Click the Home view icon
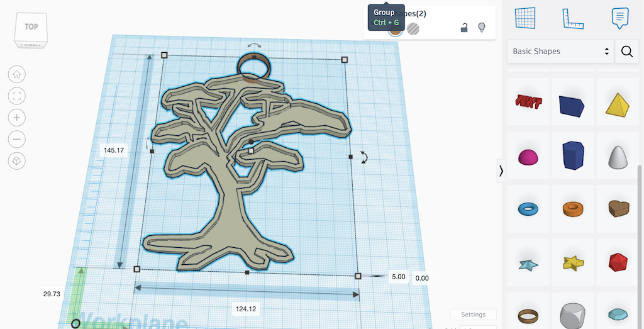 (17, 74)
